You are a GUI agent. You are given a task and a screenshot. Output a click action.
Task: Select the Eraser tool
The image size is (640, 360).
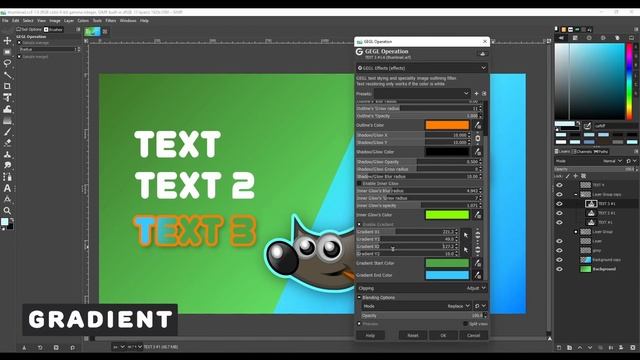tap(7, 143)
